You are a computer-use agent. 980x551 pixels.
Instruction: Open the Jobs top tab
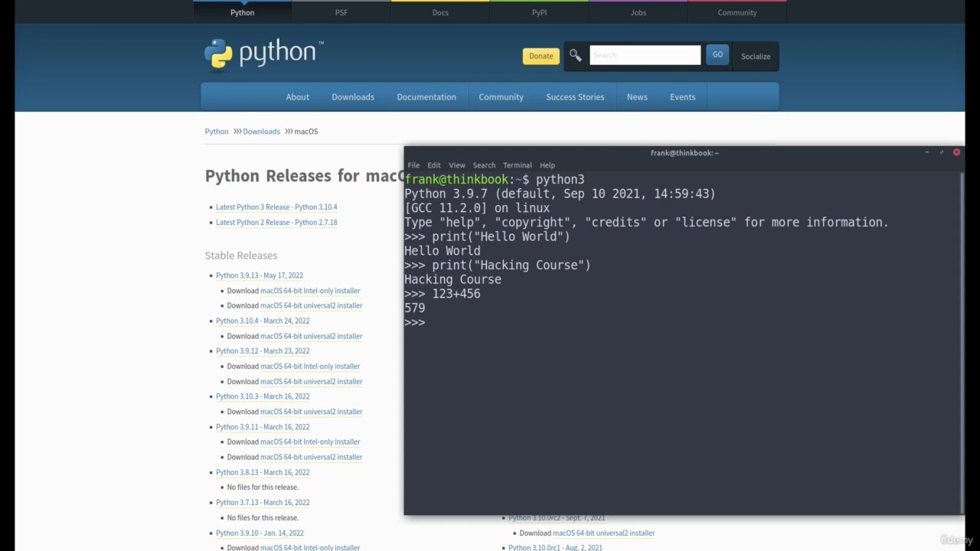click(639, 12)
